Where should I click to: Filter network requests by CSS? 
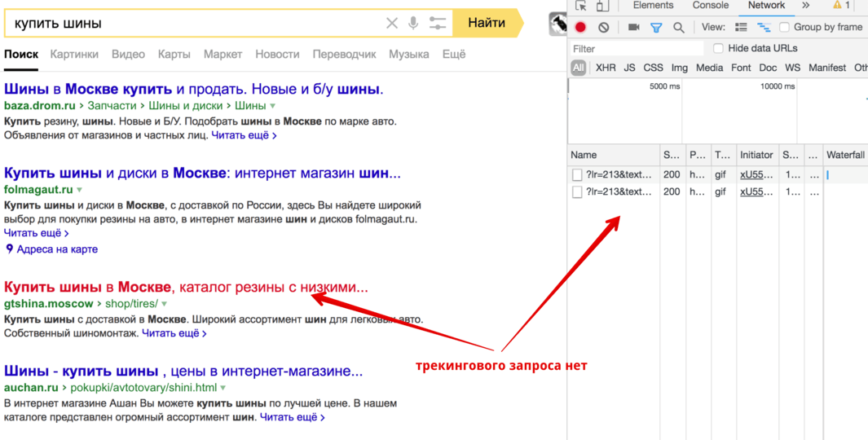653,68
